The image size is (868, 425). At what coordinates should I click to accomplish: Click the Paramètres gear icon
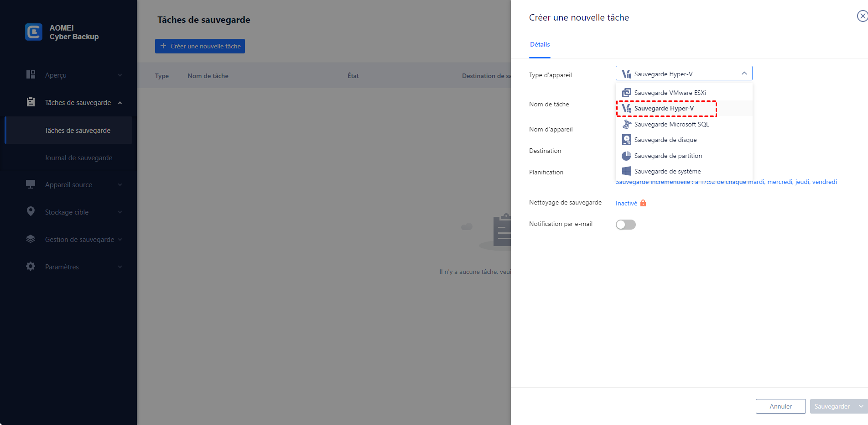coord(31,266)
